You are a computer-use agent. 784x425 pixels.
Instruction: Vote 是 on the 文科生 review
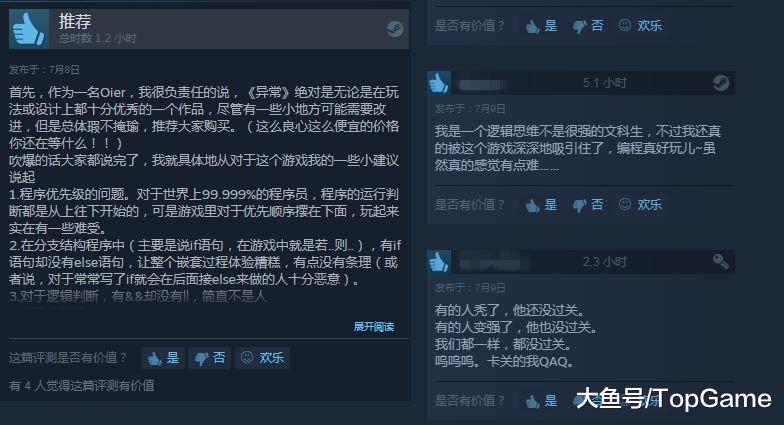tap(541, 204)
